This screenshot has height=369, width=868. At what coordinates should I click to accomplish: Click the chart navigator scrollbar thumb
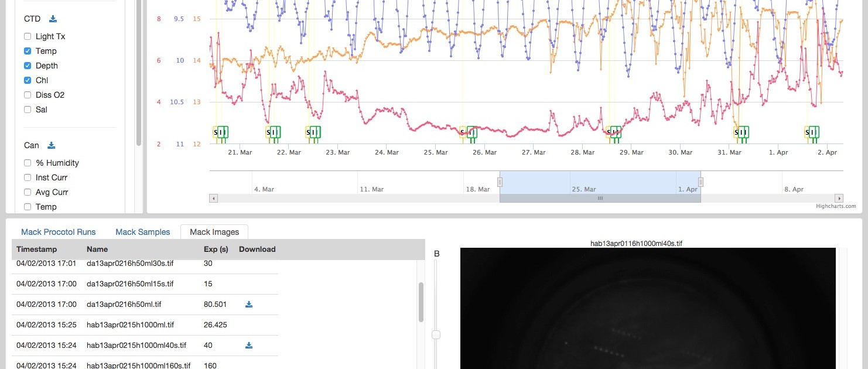600,199
